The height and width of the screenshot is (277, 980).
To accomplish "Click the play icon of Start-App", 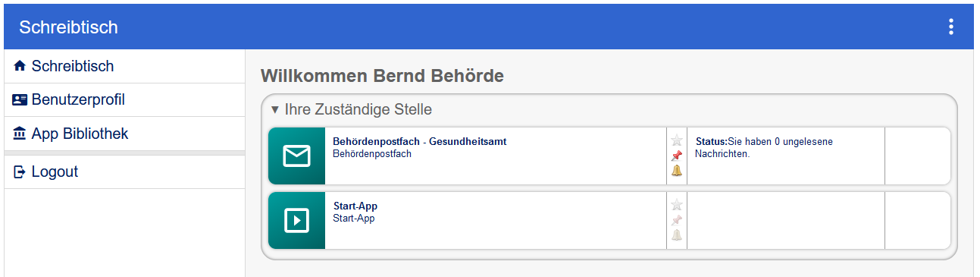I will (x=296, y=220).
